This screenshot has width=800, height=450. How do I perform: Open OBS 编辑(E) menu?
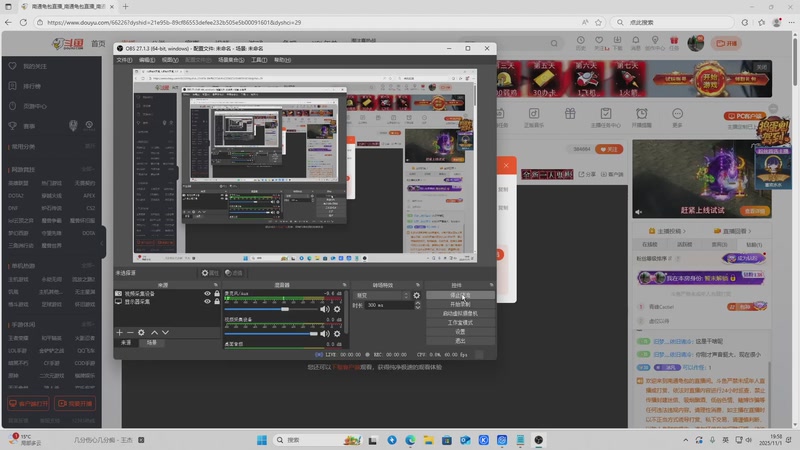[x=147, y=60]
